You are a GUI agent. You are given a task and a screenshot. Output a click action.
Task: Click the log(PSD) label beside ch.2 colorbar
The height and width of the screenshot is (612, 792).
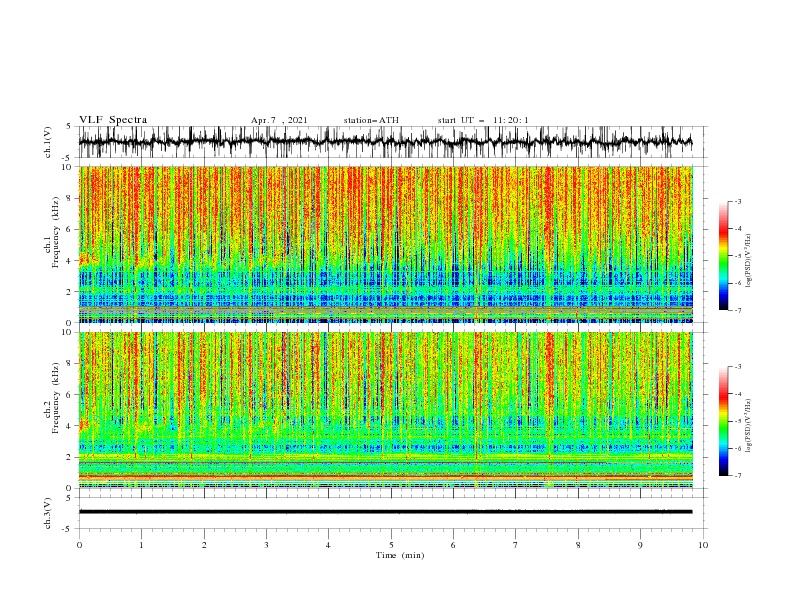click(x=749, y=425)
